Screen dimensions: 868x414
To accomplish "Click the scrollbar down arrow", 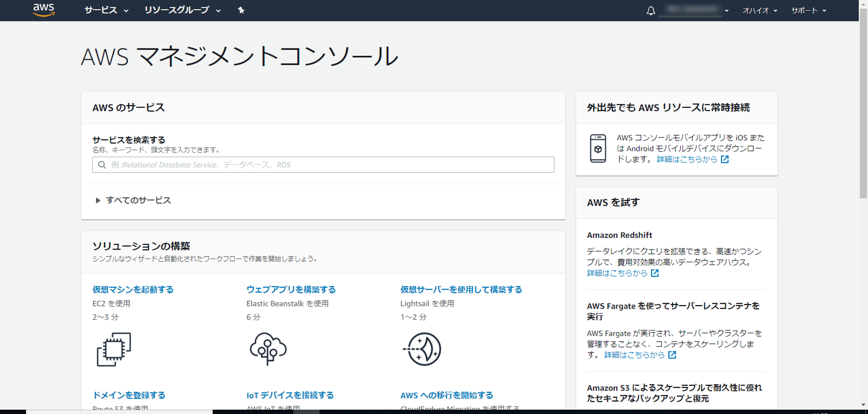I will coord(863,405).
